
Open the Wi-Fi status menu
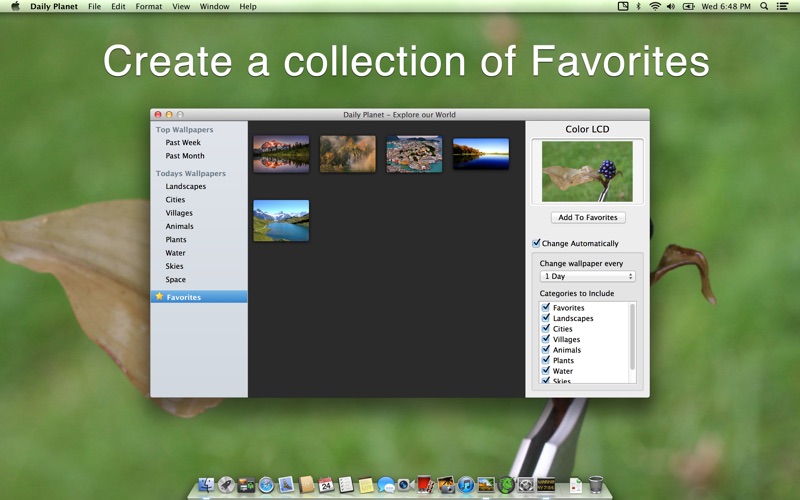655,6
